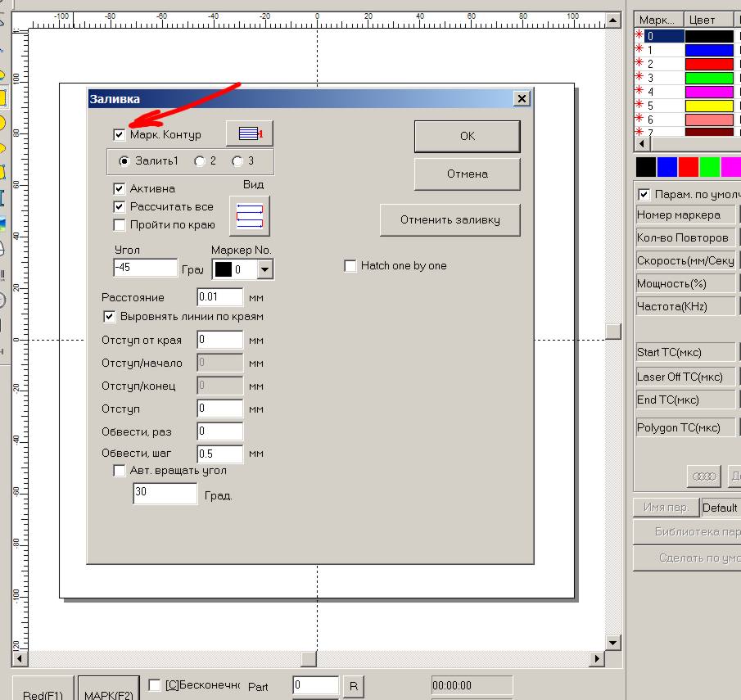Tick the Hatch one by one checkbox
This screenshot has height=700, width=741.
coord(350,265)
